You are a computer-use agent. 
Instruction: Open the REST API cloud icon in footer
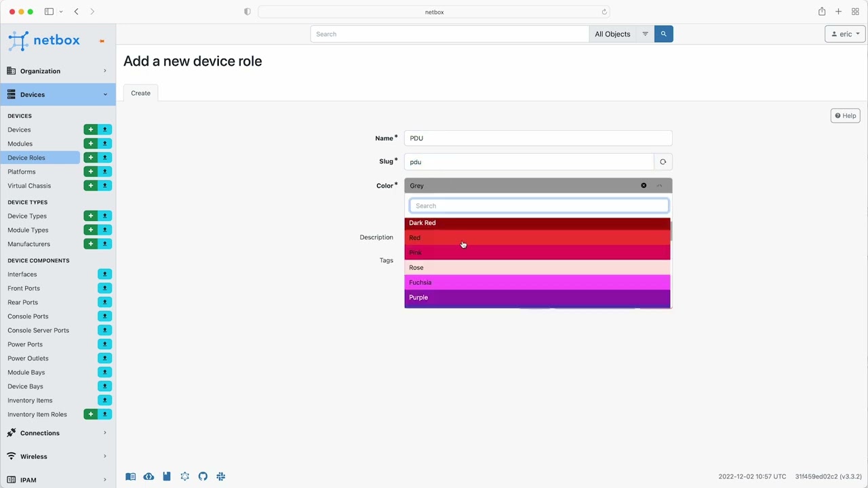(149, 476)
